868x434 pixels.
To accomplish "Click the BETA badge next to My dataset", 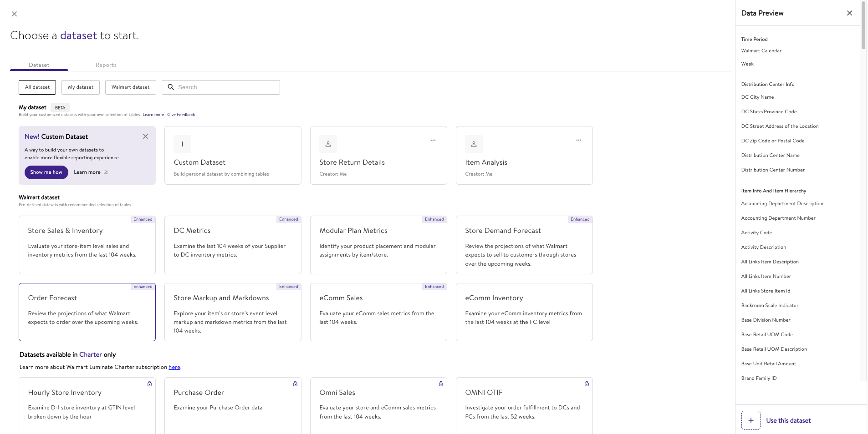I will click(x=60, y=108).
